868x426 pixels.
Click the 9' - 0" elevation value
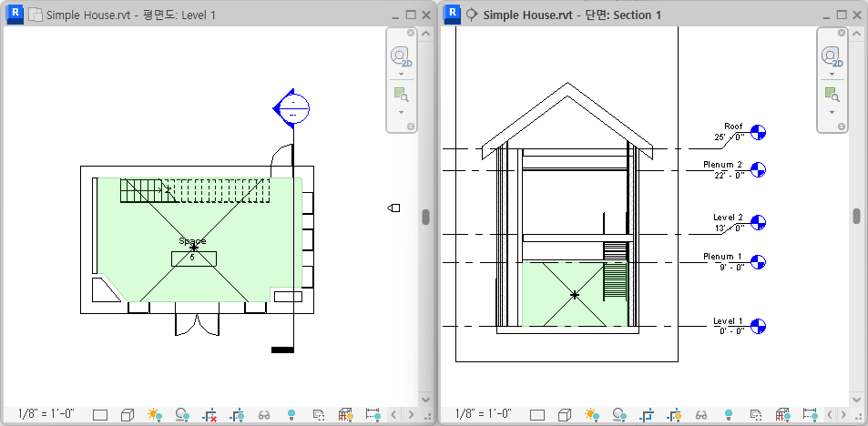click(x=730, y=267)
